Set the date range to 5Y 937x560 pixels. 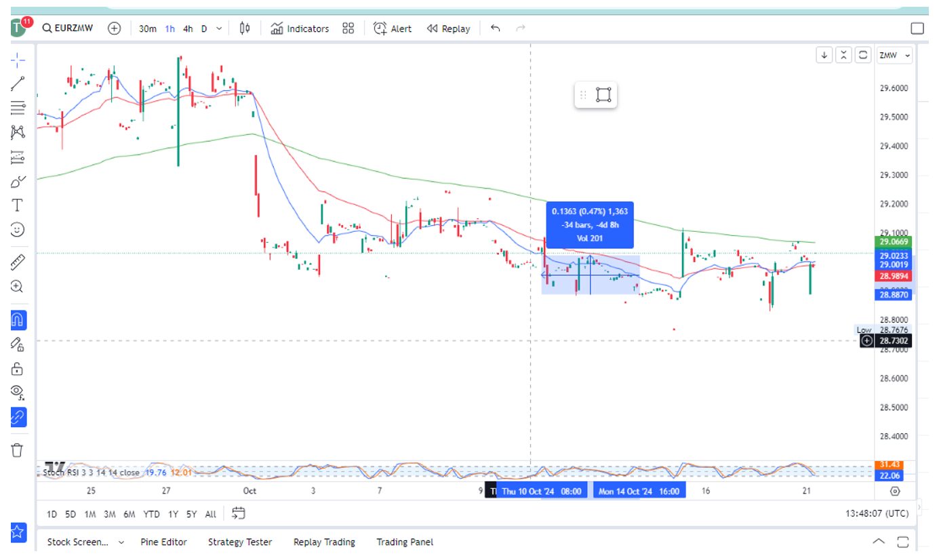[192, 514]
